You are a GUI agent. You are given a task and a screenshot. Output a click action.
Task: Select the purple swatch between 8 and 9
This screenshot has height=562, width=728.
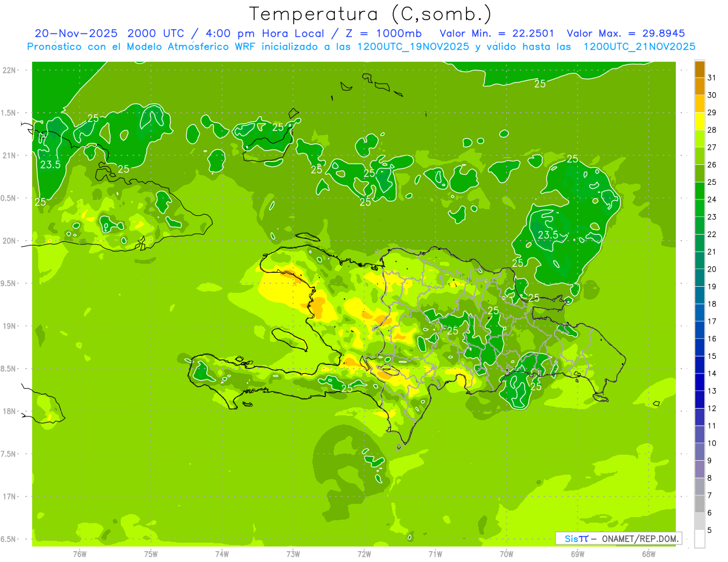(x=699, y=469)
